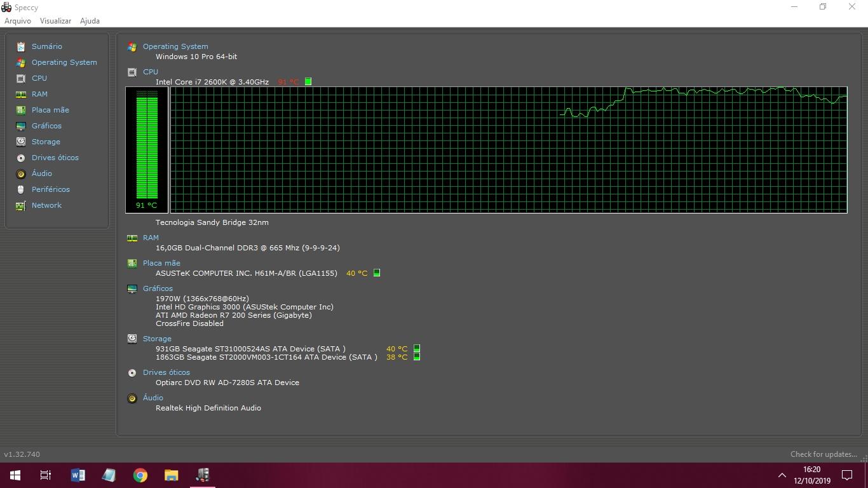Click the Intel Core i7 2600K text
Viewport: 868px width, 488px height.
(212, 82)
